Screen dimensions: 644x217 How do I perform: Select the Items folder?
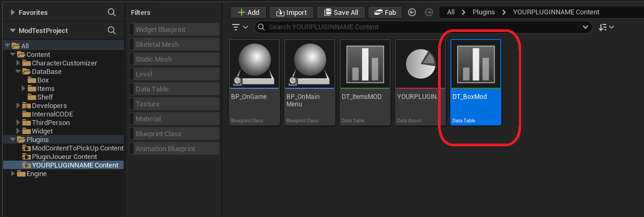pos(41,89)
